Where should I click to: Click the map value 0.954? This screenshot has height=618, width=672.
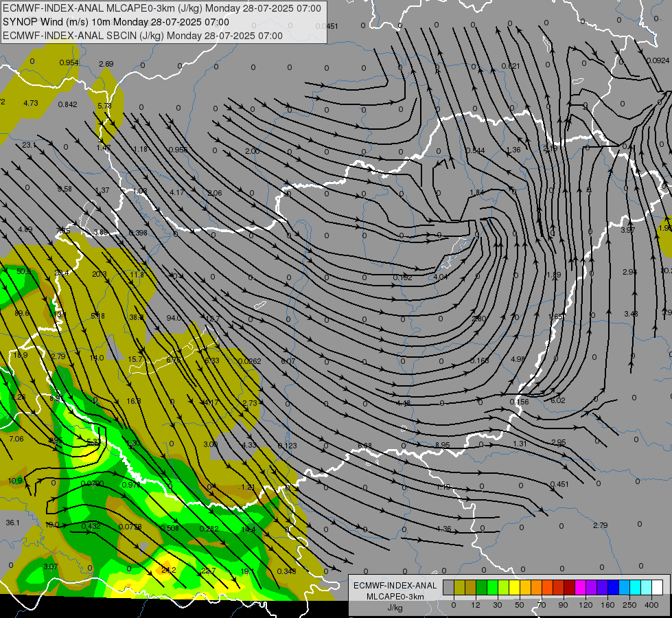coord(69,62)
